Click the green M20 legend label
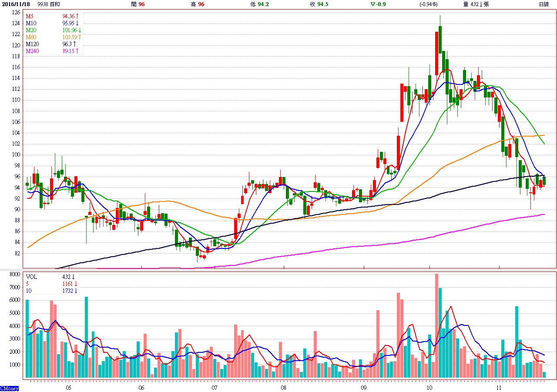 click(31, 30)
